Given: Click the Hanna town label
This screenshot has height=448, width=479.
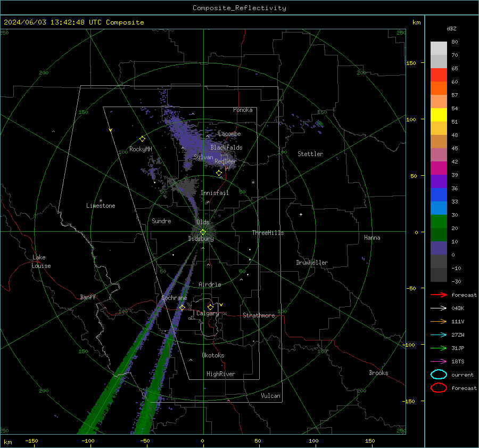Looking at the screenshot, I should tap(372, 238).
